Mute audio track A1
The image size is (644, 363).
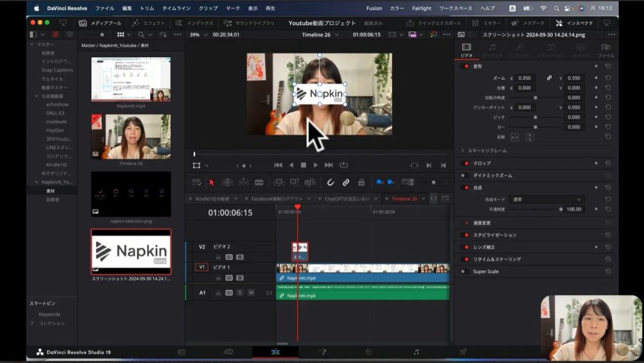click(251, 293)
